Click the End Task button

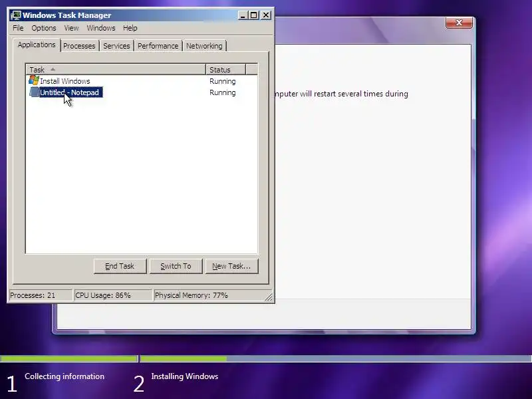(x=120, y=266)
